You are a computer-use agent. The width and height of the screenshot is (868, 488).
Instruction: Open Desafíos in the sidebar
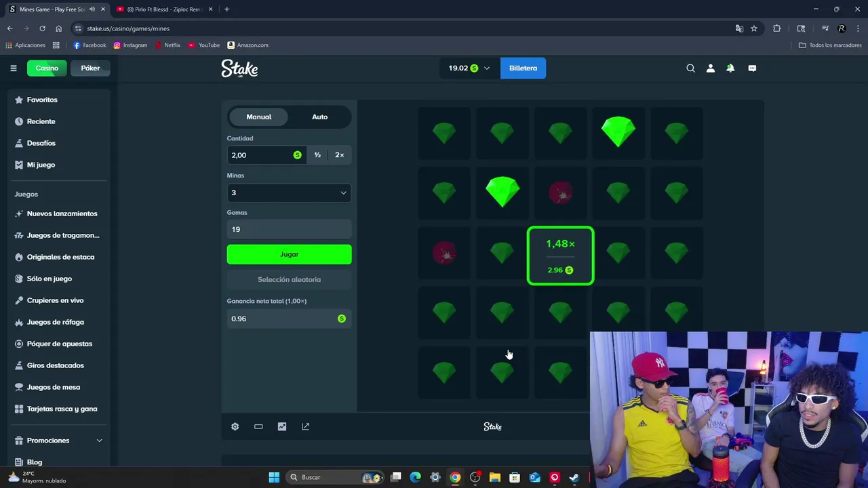(59, 143)
